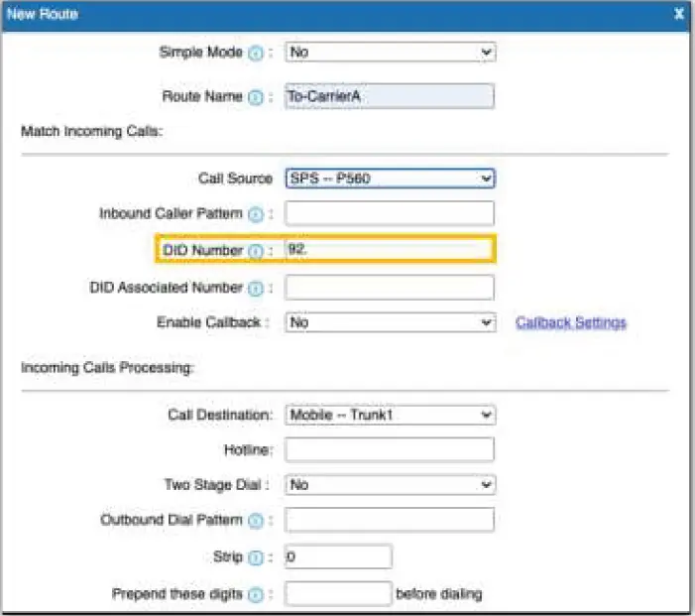This screenshot has width=695, height=616.
Task: Click the DID Associated Number info icon
Action: pyautogui.click(x=256, y=289)
